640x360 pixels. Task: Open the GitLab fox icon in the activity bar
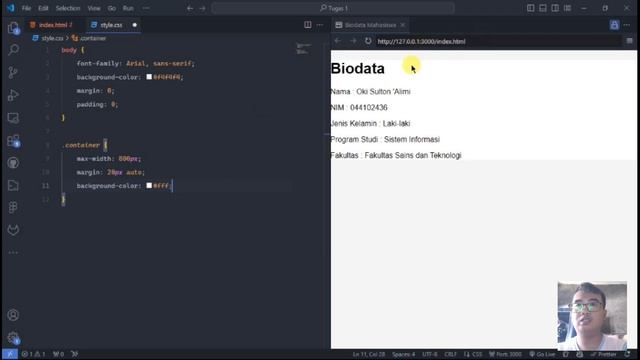tap(13, 230)
